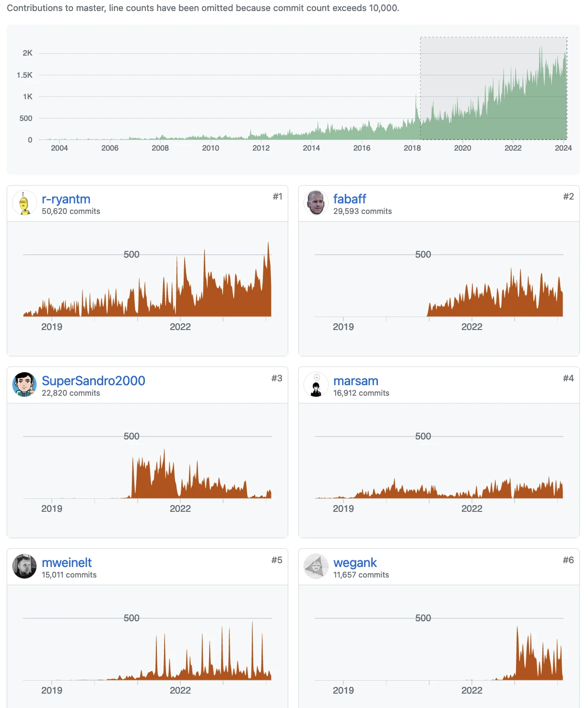Follow the wegank username link

[355, 563]
